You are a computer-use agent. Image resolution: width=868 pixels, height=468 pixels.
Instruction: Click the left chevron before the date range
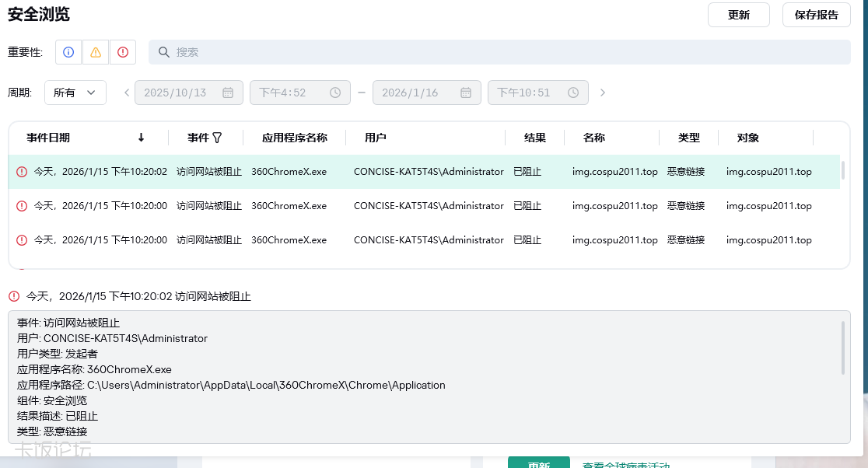pos(126,92)
